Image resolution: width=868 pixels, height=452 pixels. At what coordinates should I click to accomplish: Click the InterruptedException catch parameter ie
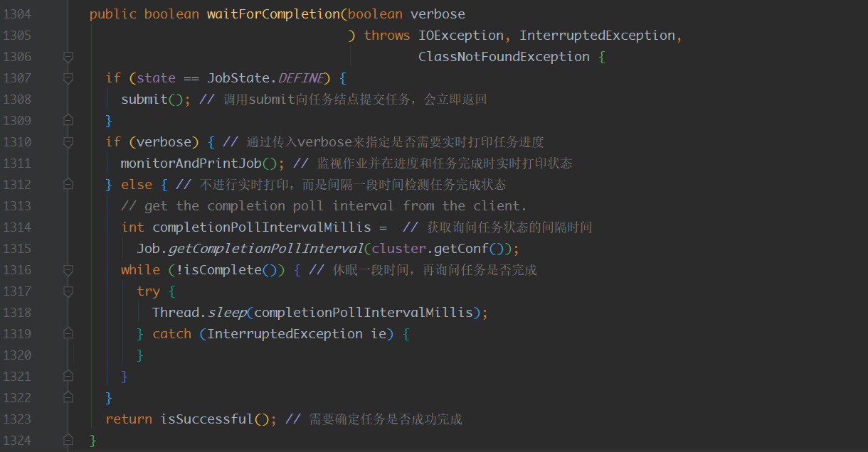(x=377, y=333)
